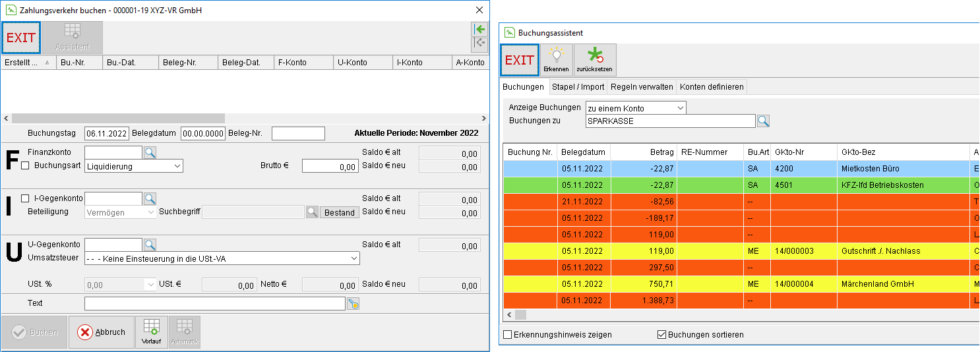Click the U-Gegenkonto search magnifier
This screenshot has width=980, height=352.
[150, 245]
